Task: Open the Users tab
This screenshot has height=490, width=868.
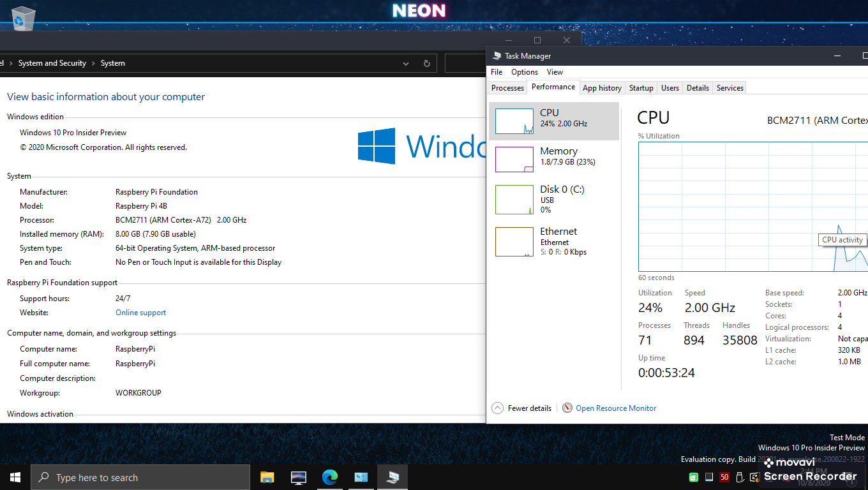Action: click(670, 88)
